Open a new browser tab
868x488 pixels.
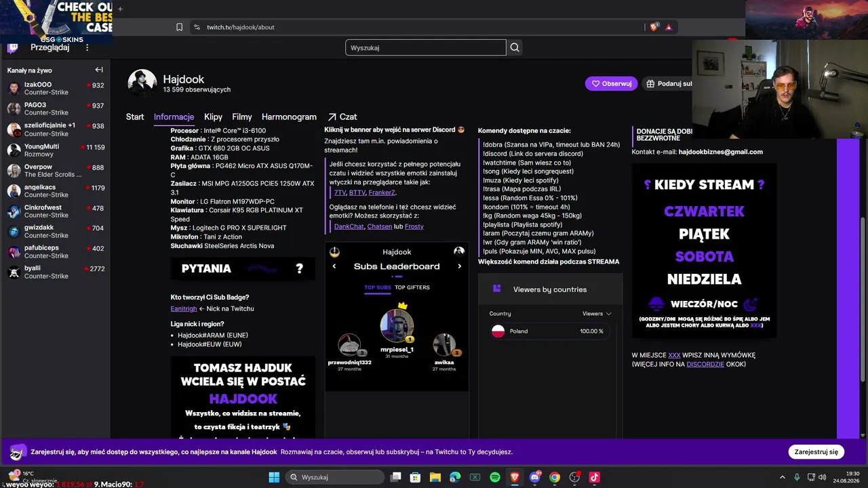120,9
